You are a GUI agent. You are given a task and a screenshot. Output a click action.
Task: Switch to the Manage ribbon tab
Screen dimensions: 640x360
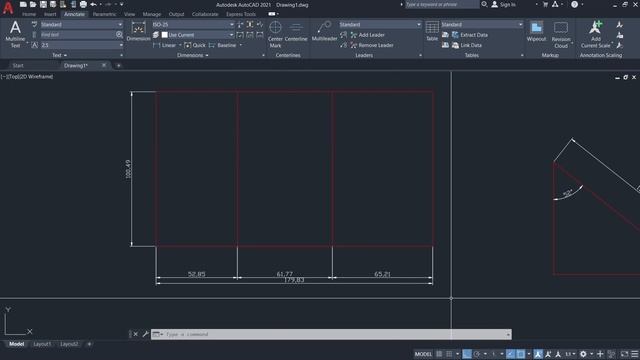(x=152, y=14)
